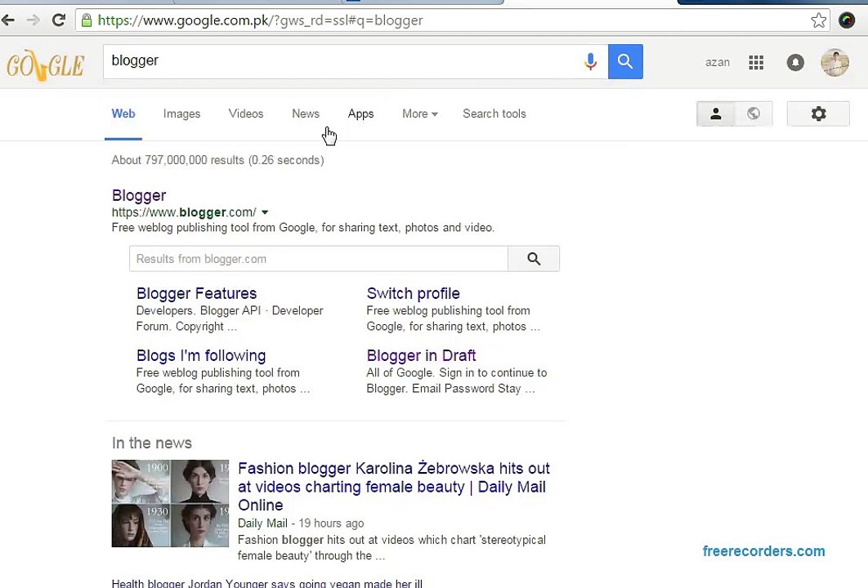
Task: Reload the page with refresh icon
Action: click(x=58, y=20)
